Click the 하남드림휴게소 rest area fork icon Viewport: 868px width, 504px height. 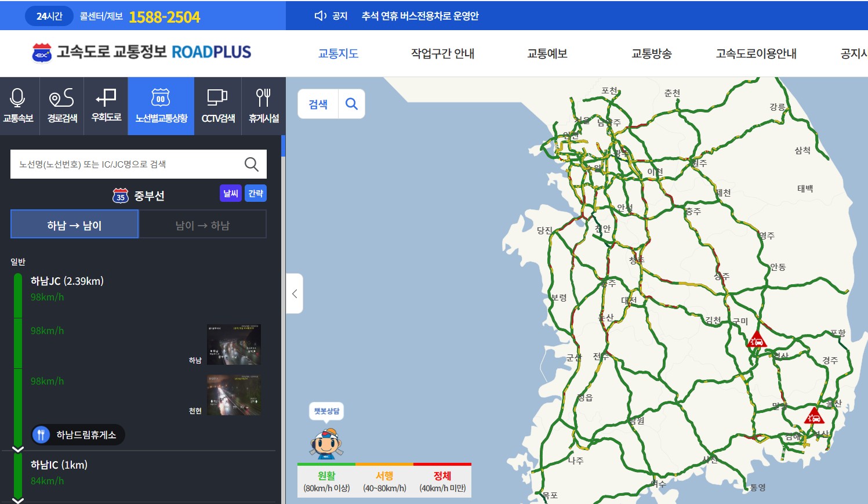click(41, 434)
